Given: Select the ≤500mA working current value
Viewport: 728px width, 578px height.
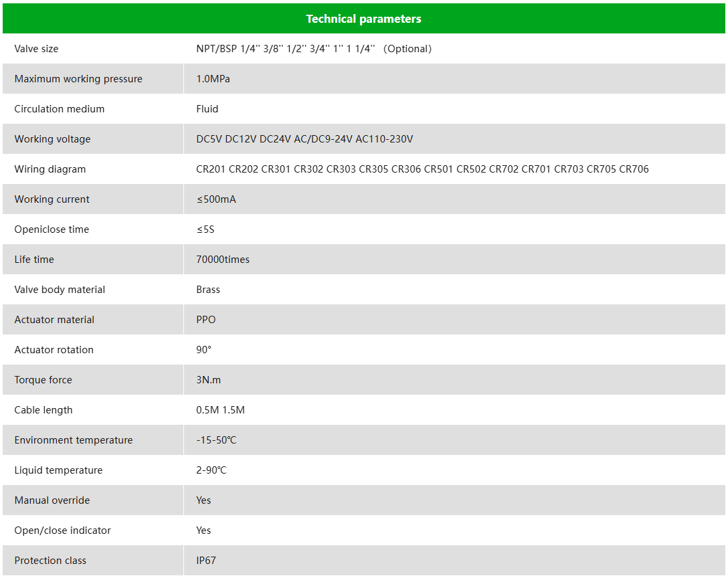Looking at the screenshot, I should click(216, 199).
